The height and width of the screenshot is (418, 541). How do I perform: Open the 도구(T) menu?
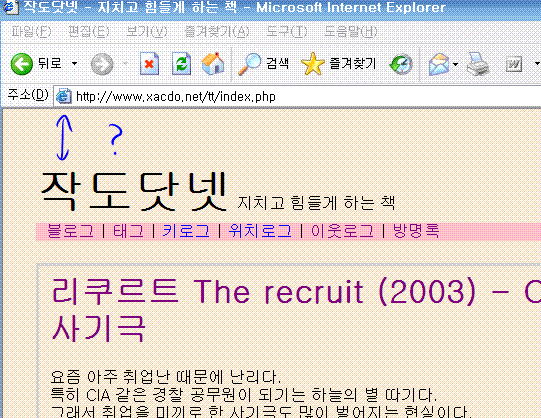pos(286,32)
